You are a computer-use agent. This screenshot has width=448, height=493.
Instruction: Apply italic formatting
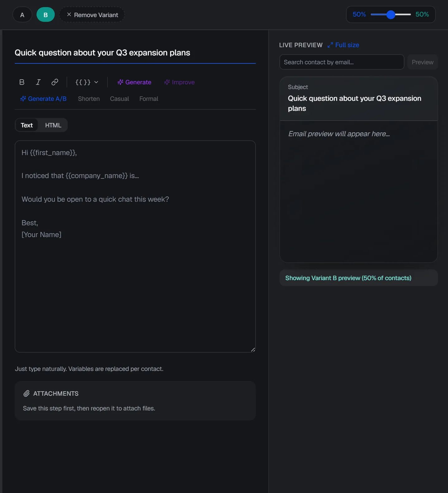click(x=38, y=82)
